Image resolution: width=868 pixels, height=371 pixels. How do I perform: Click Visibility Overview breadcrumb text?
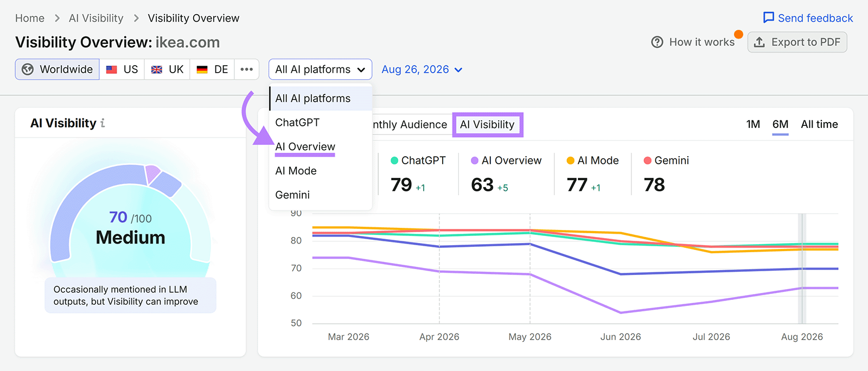tap(194, 18)
